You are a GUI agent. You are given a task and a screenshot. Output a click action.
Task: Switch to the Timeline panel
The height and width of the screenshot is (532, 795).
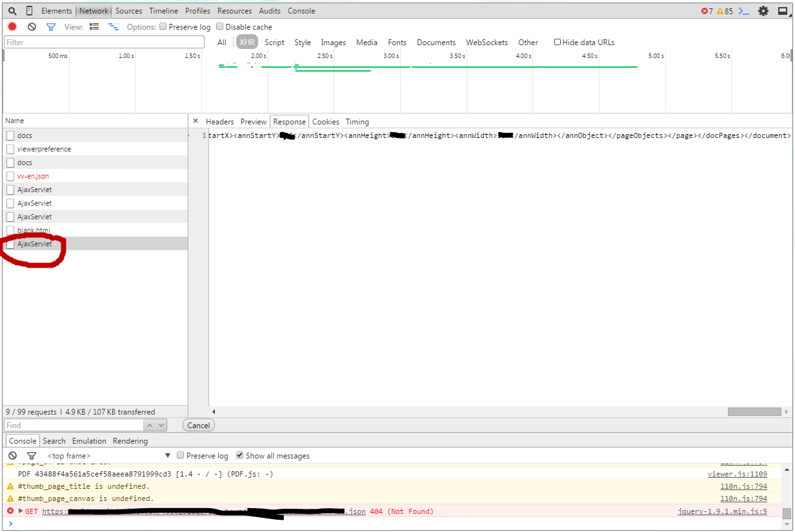pos(165,11)
